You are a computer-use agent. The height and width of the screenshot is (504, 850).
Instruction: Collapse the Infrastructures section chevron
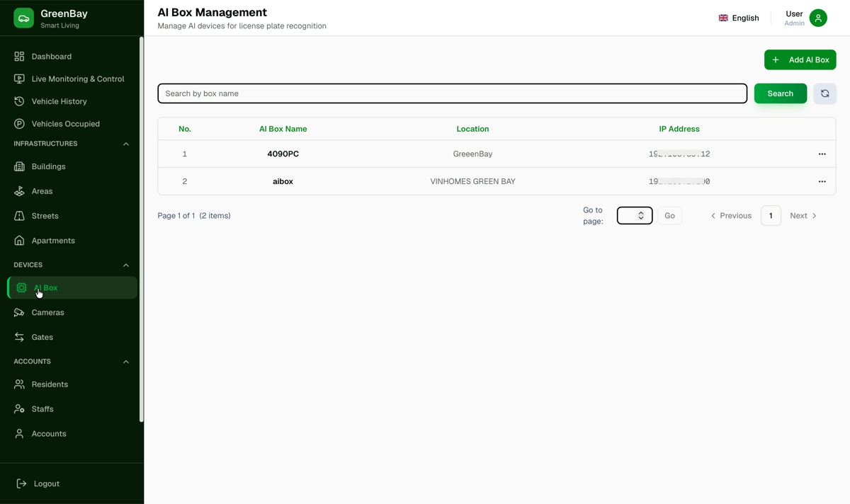(126, 144)
